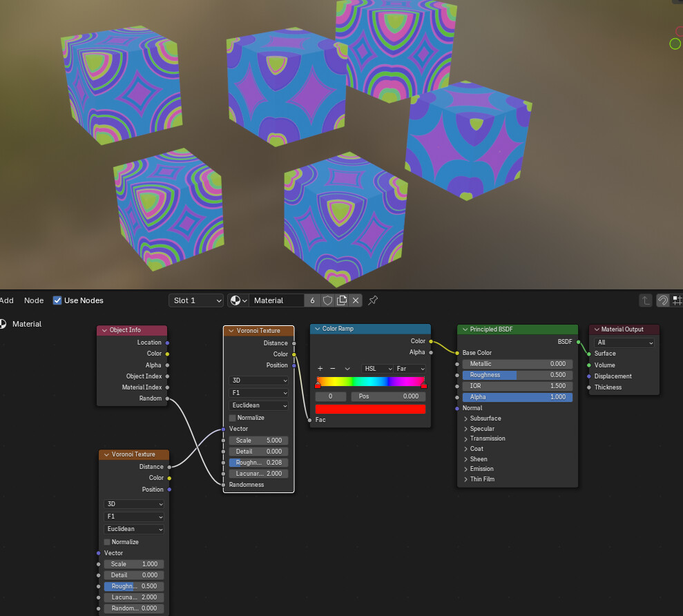Viewport: 683px width, 616px height.
Task: Click the snap grid icon at header edge
Action: [x=677, y=300]
